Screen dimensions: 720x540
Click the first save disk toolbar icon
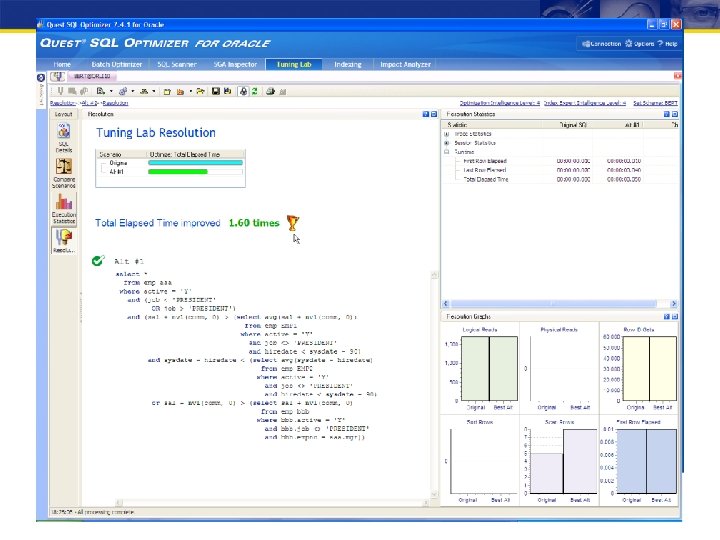[x=215, y=91]
